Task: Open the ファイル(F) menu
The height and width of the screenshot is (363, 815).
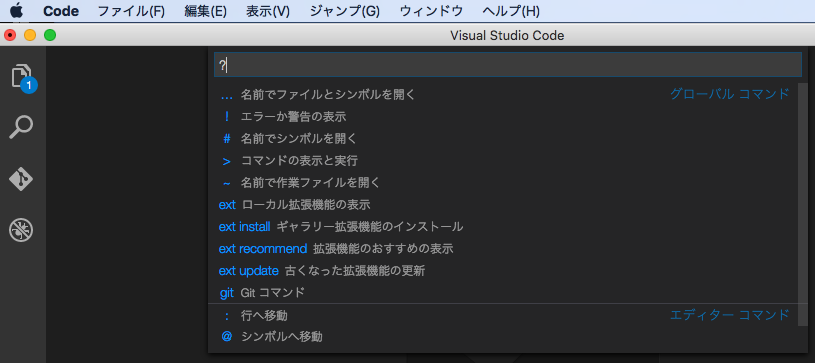Action: pyautogui.click(x=131, y=11)
